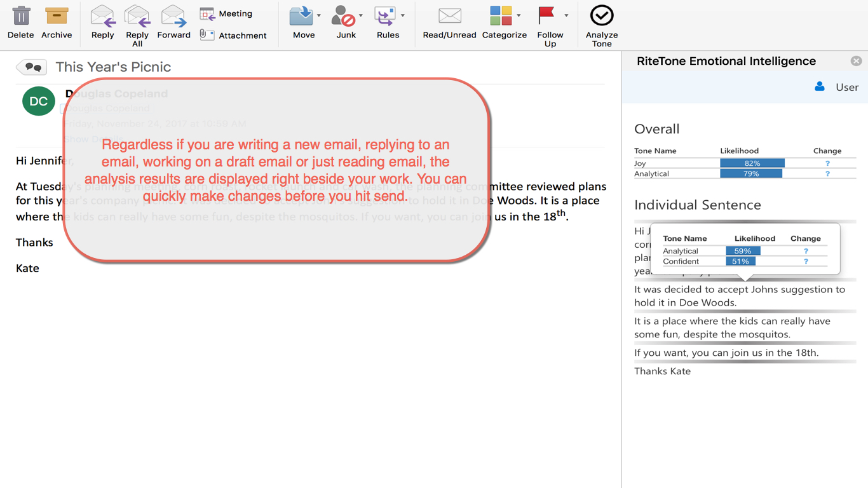Delete the message with the trash icon

click(21, 22)
